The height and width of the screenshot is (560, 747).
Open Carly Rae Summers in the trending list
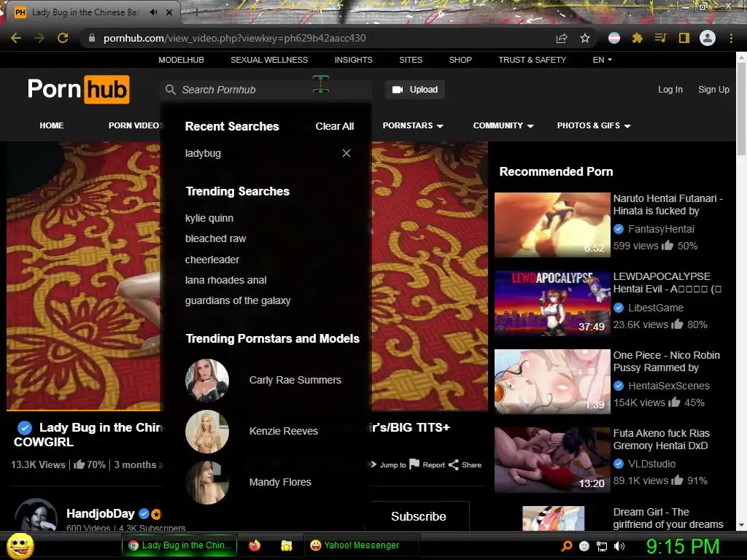click(x=295, y=380)
